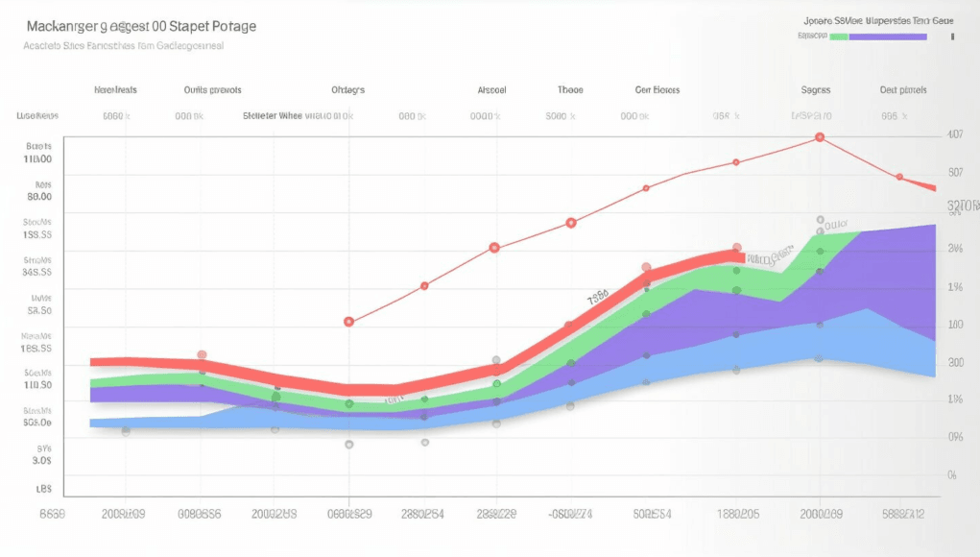Click the "Dect ptrnels" column header
This screenshot has height=557, width=980.
903,90
